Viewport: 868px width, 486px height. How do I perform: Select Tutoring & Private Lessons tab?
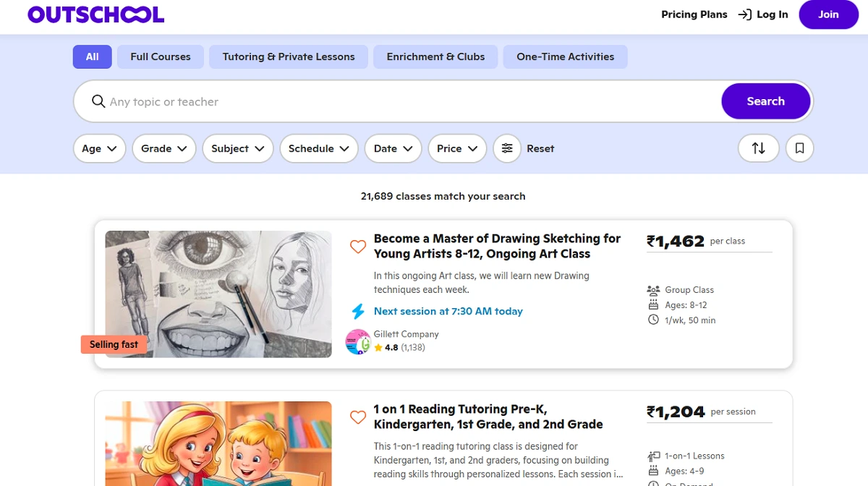[x=289, y=56]
